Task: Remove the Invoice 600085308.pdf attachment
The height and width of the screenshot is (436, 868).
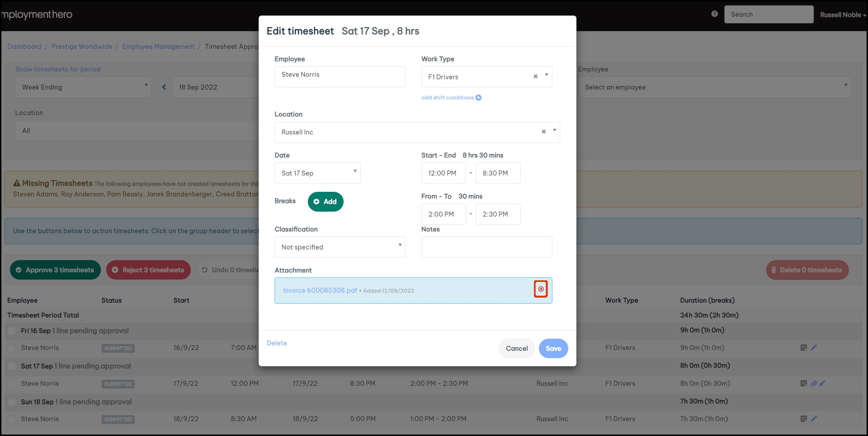Action: [x=541, y=289]
